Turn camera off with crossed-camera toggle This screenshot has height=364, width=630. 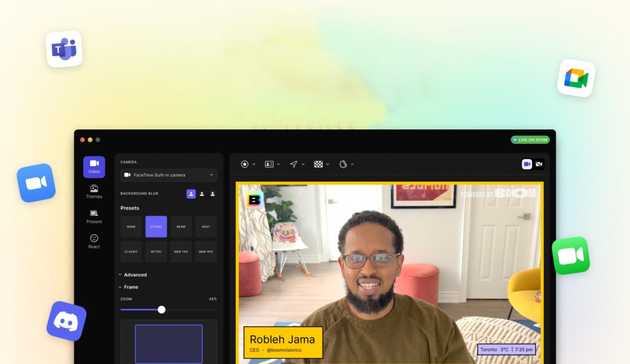539,164
